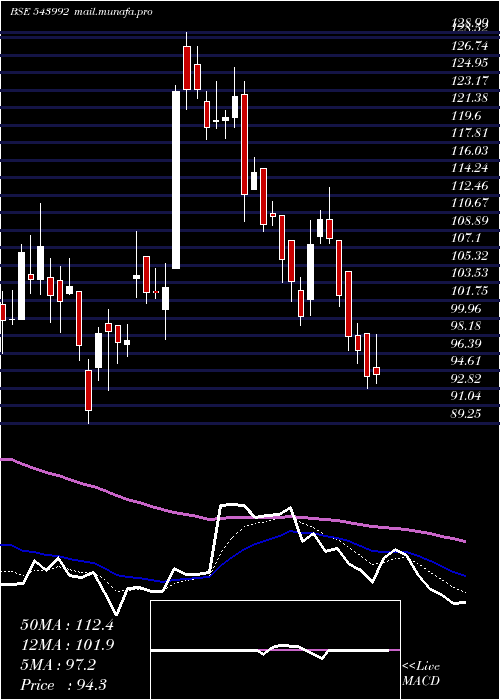500x700 pixels.
Task: Click the 123.17 price axis label
Action: click(x=470, y=81)
